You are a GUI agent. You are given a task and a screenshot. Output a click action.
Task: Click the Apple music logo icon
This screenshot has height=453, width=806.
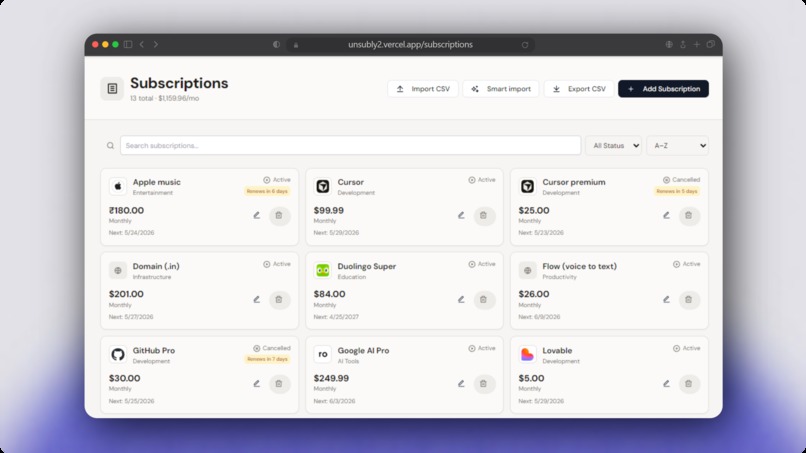point(118,186)
